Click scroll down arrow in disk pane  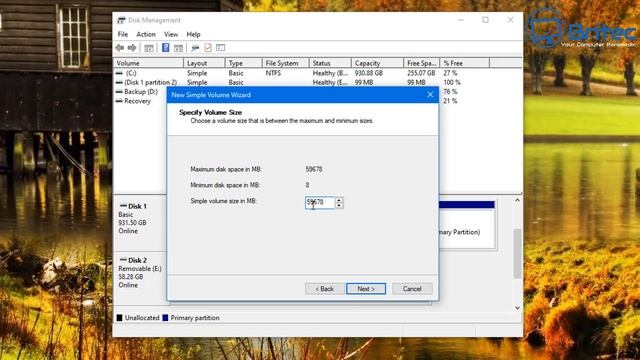point(518,308)
